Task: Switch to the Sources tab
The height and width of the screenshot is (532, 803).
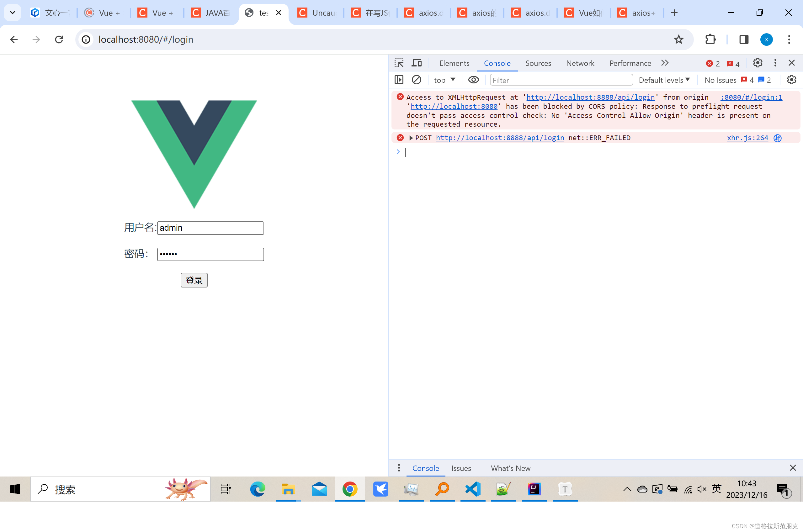Action: (x=538, y=63)
